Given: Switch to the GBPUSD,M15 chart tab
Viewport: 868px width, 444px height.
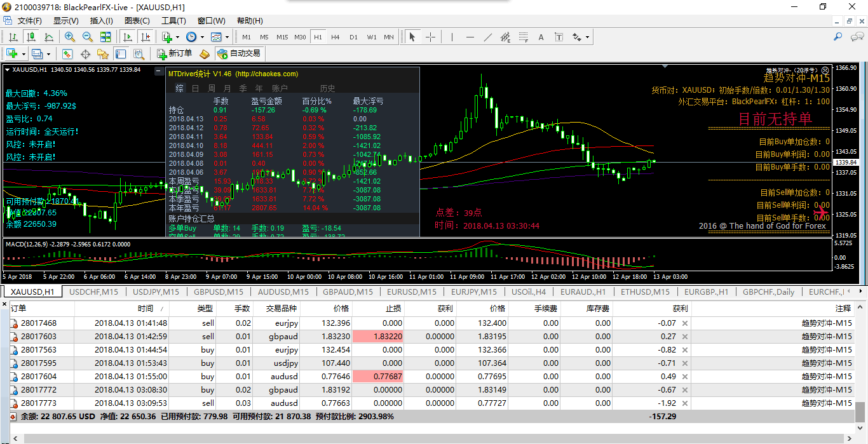Looking at the screenshot, I should (217, 292).
